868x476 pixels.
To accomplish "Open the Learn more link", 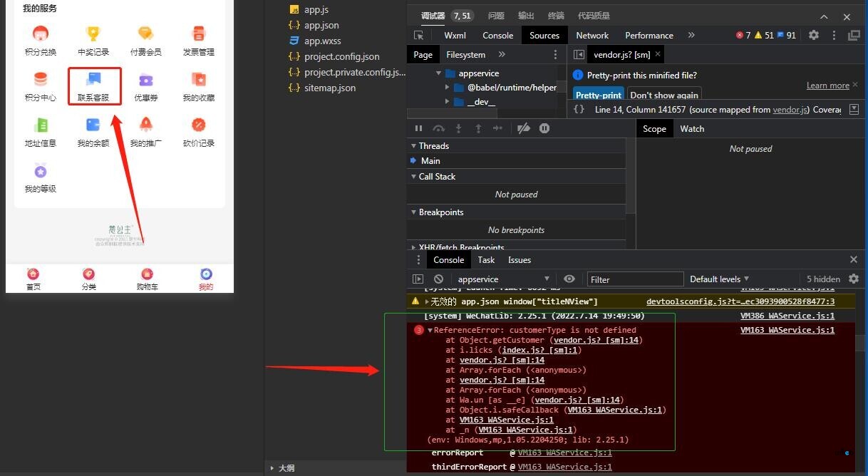I will pyautogui.click(x=828, y=86).
